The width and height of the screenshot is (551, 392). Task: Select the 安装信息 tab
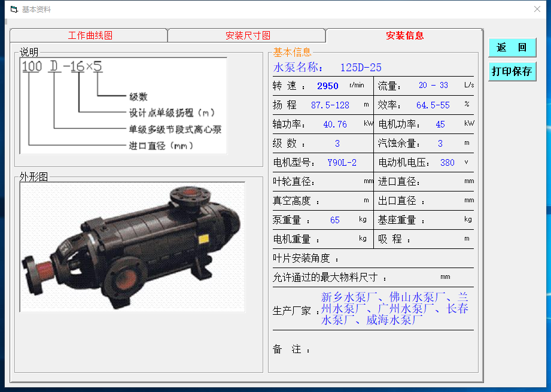(404, 35)
